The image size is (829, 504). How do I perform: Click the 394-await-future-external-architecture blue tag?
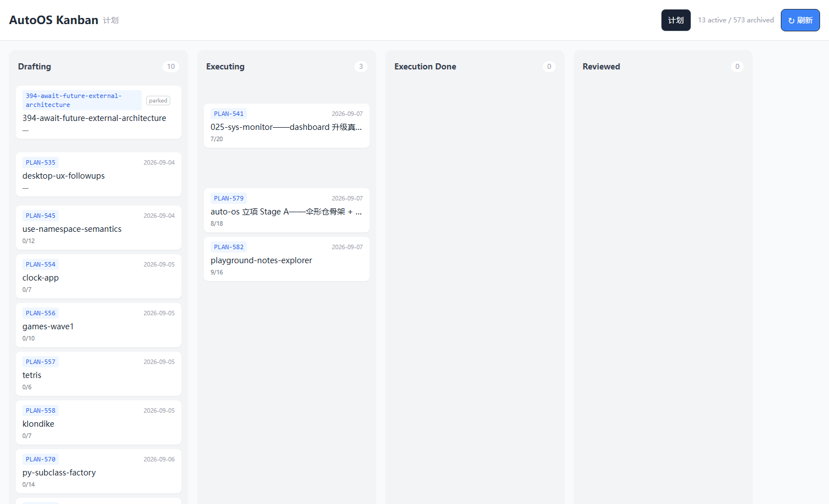82,100
